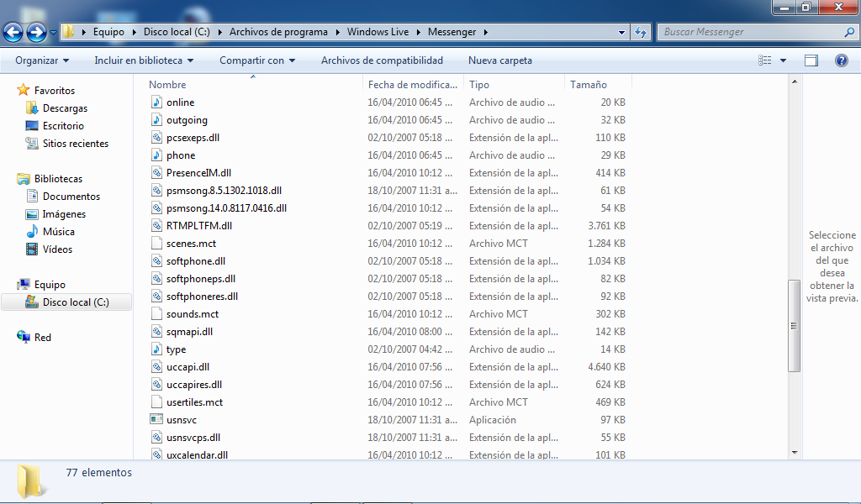The image size is (861, 504).
Task: Select the softphone.dll file icon
Action: pos(156,261)
